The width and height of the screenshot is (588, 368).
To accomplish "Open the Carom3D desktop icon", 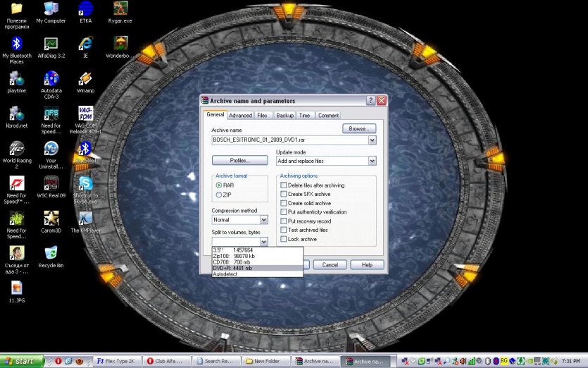I will [x=51, y=219].
